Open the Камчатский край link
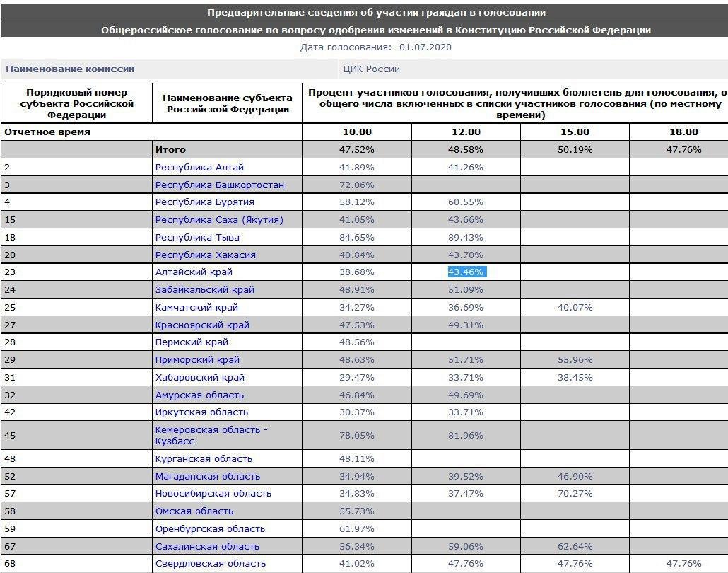This screenshot has width=728, height=573. (196, 307)
